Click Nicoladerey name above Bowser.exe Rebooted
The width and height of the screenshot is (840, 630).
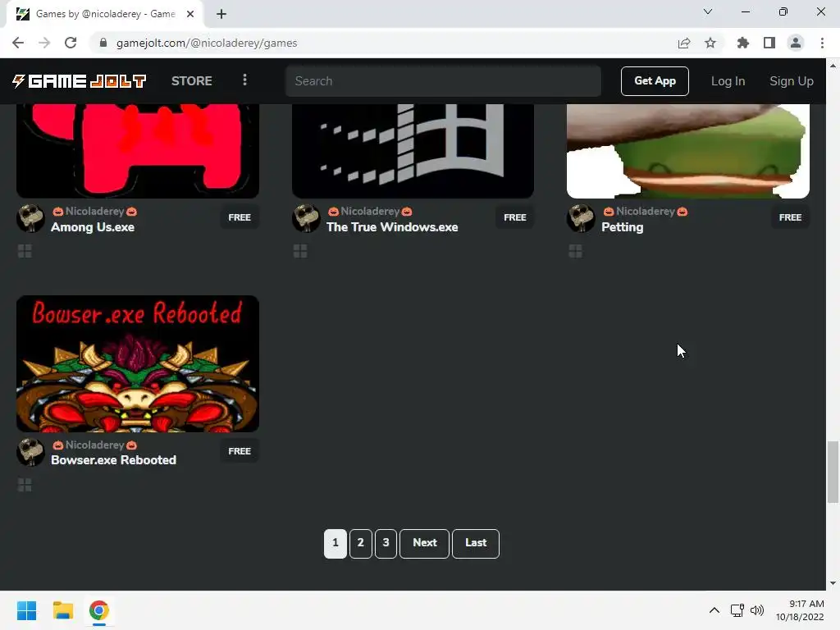tap(94, 445)
